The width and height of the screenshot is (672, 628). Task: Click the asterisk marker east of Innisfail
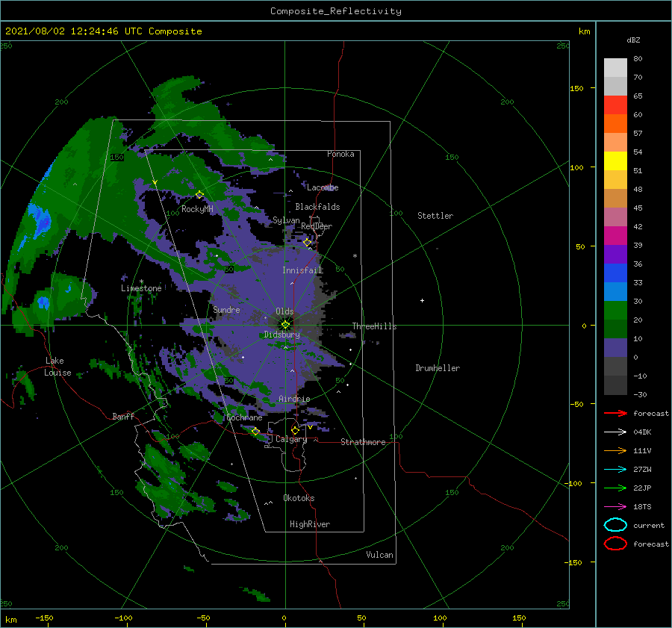click(355, 256)
